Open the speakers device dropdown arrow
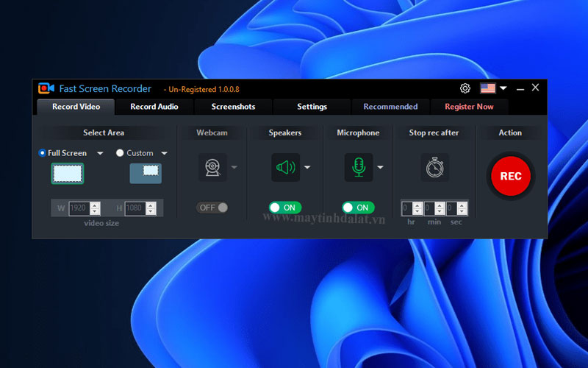 (307, 168)
